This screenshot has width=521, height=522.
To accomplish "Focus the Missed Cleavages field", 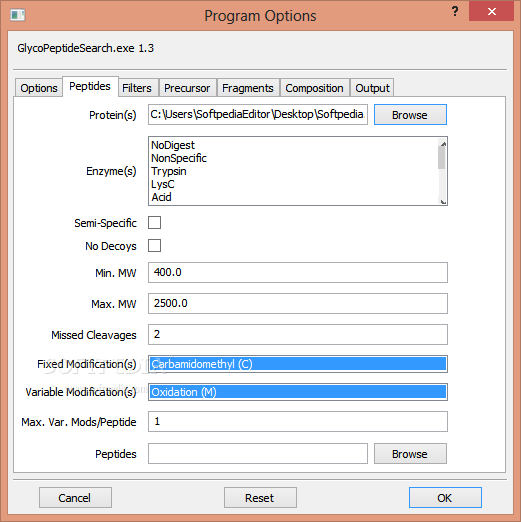I will (298, 334).
